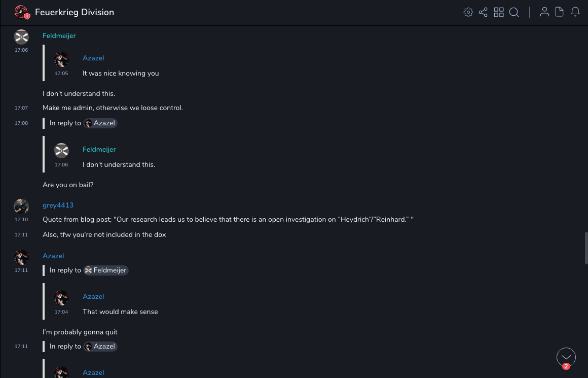Click the Azazel pill after 'In reply to' at 17:08
Screen dimensions: 588x378
[100, 123]
